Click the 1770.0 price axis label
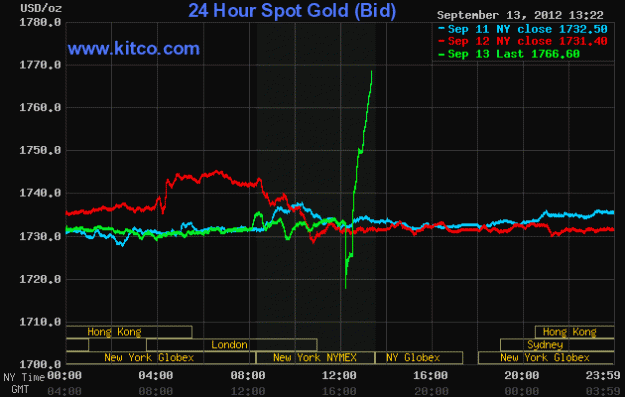The height and width of the screenshot is (397, 625). (x=40, y=65)
